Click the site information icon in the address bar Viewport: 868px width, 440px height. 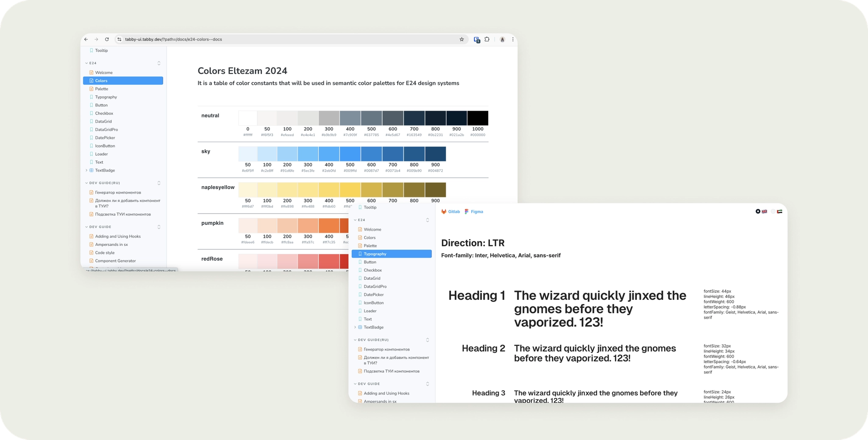coord(120,39)
